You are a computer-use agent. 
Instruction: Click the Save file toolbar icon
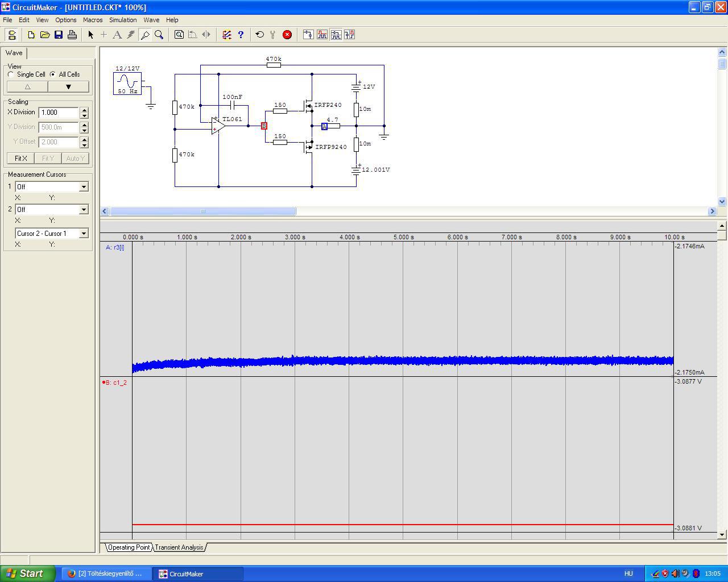coord(59,35)
